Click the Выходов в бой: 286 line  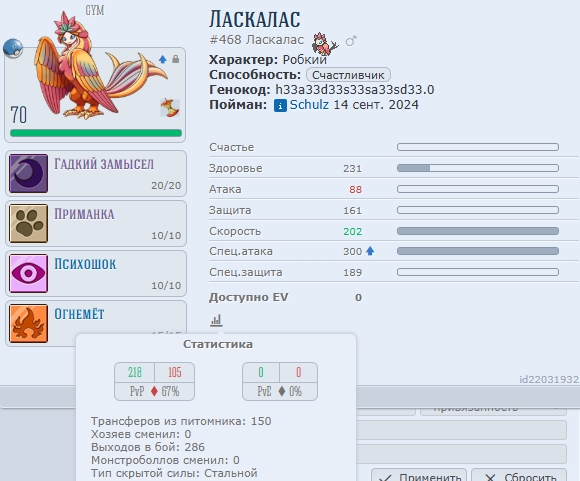[x=148, y=447]
